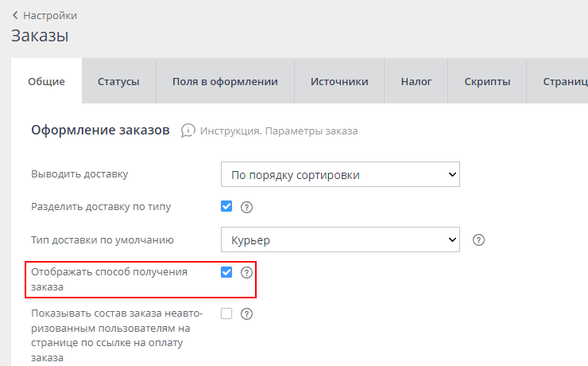Viewport: 588px width, 366px height.
Task: Enable the Показывать состав заказа неавторизованным checkbox
Action: pyautogui.click(x=226, y=313)
